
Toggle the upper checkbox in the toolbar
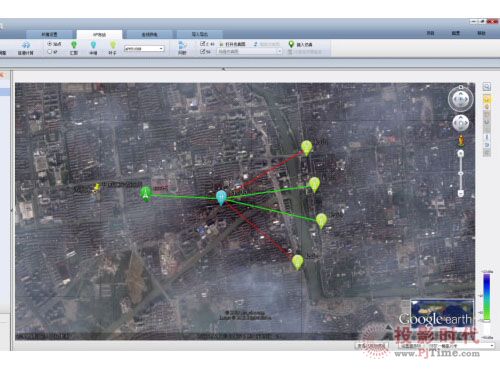tap(202, 44)
